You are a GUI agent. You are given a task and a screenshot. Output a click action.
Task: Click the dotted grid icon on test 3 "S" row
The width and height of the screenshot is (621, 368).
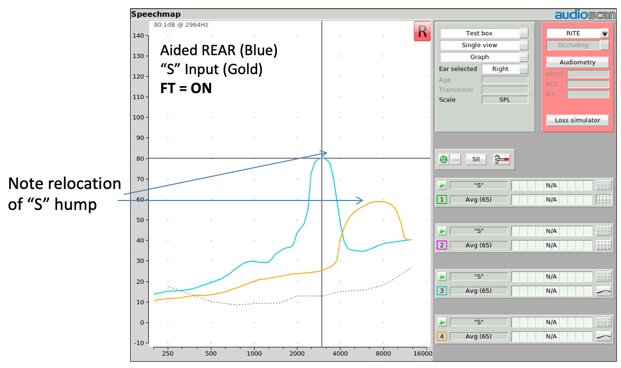coord(604,276)
